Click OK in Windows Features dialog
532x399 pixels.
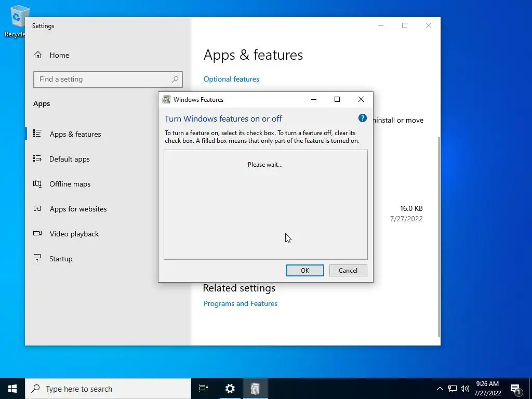[305, 270]
